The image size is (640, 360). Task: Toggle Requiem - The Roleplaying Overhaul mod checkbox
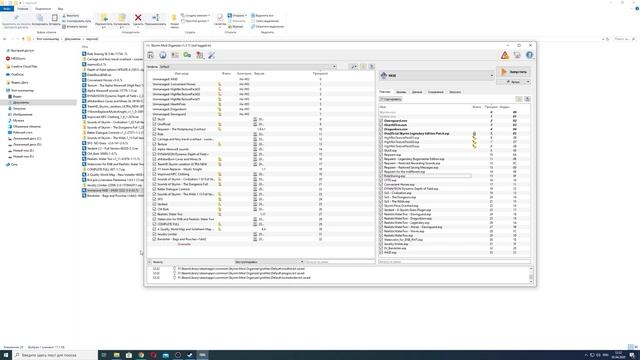click(154, 129)
